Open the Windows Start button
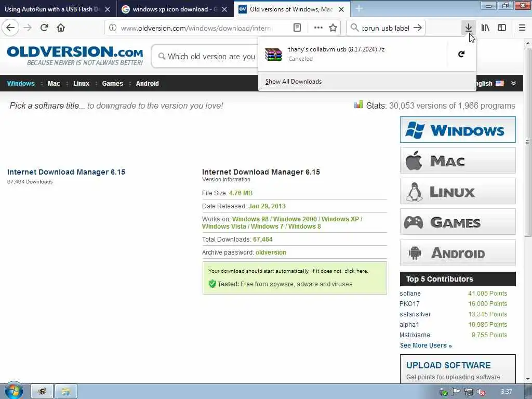 pyautogui.click(x=13, y=390)
